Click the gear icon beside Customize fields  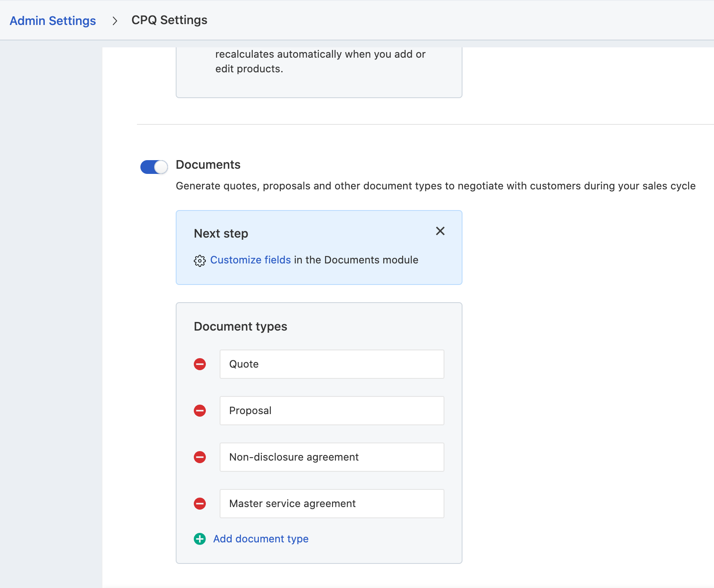[x=200, y=260]
